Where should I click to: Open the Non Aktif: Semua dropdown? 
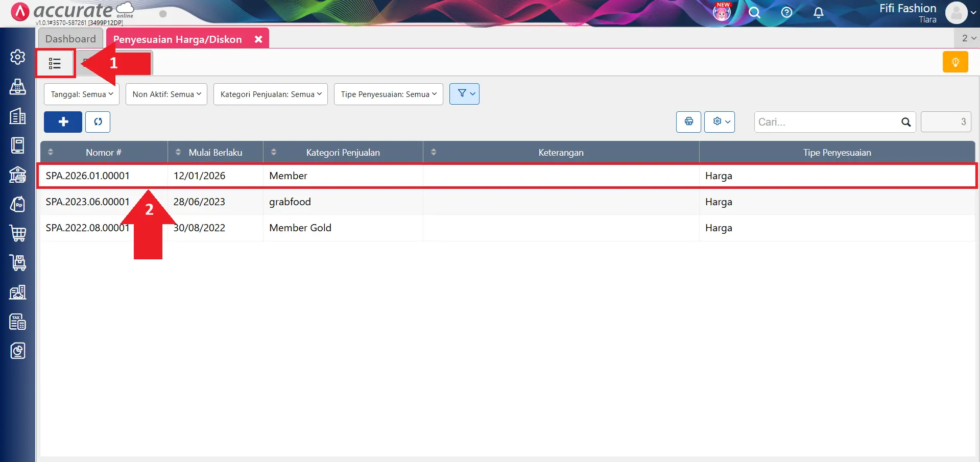[166, 94]
